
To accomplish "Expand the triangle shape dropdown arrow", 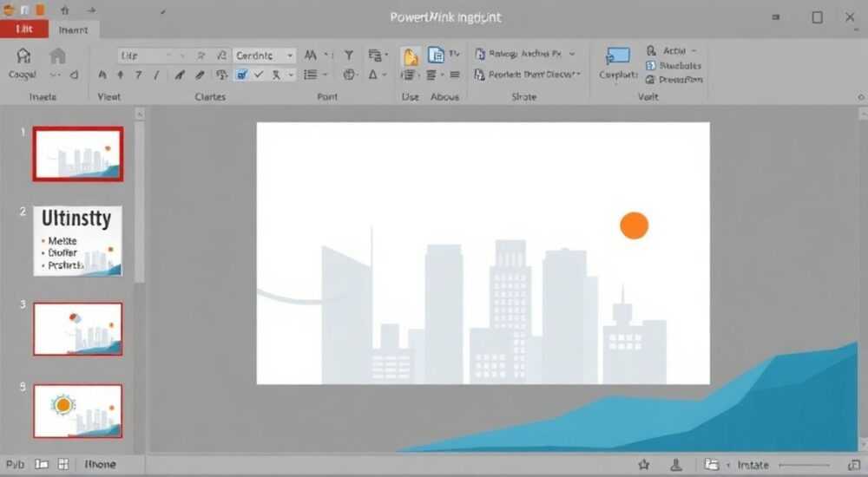I will pos(385,75).
